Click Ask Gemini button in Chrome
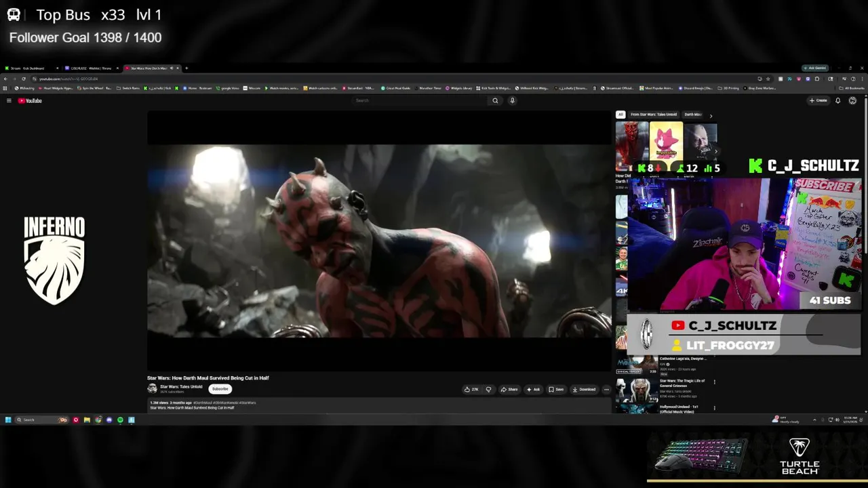 tap(816, 68)
